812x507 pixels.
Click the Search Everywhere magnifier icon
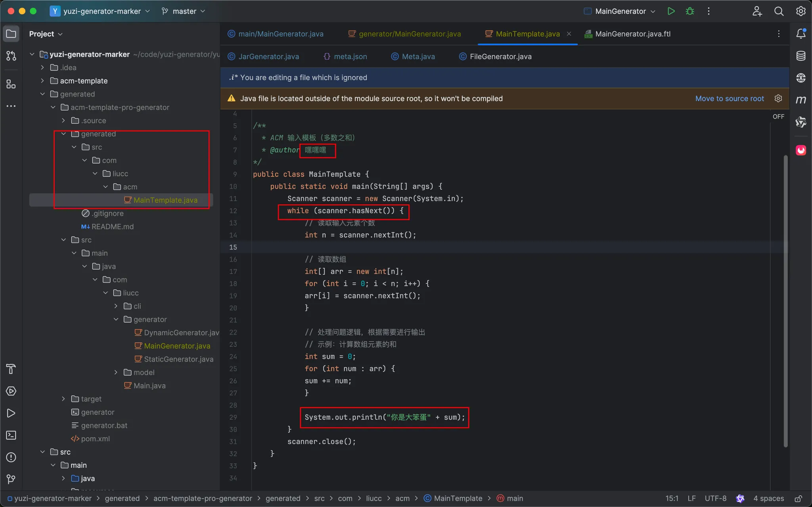tap(779, 11)
